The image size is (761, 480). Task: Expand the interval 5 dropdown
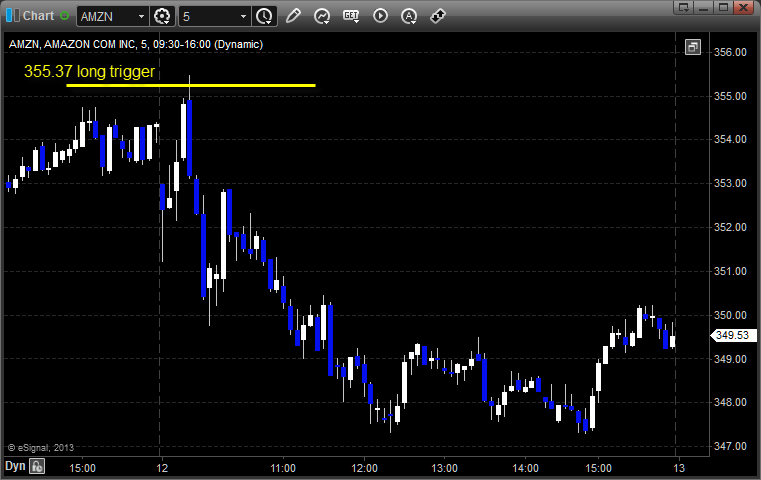coord(244,17)
